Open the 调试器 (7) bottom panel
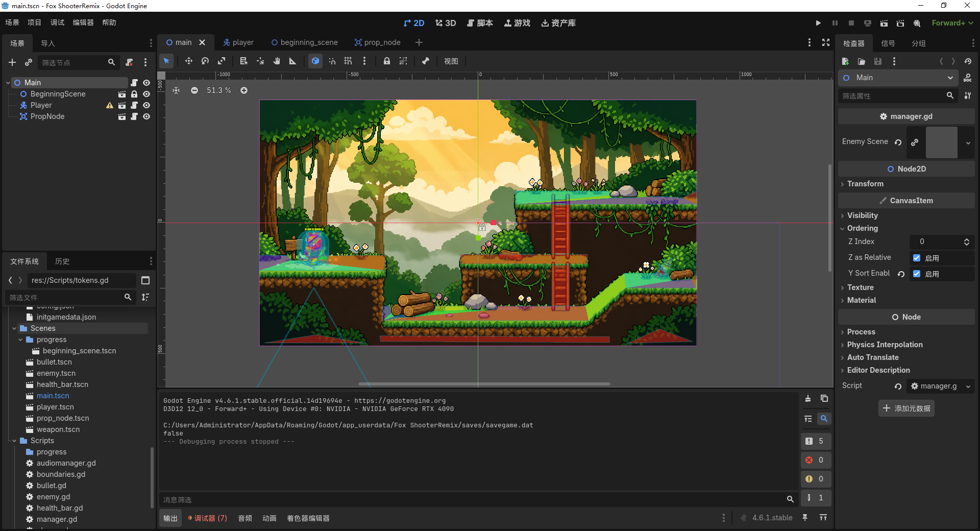 (208, 518)
